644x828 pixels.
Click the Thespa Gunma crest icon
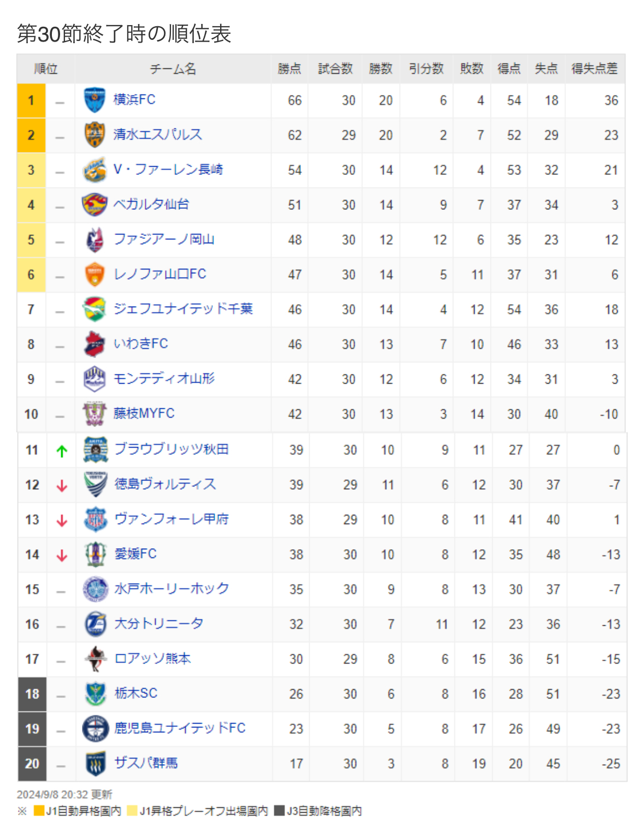pyautogui.click(x=96, y=764)
